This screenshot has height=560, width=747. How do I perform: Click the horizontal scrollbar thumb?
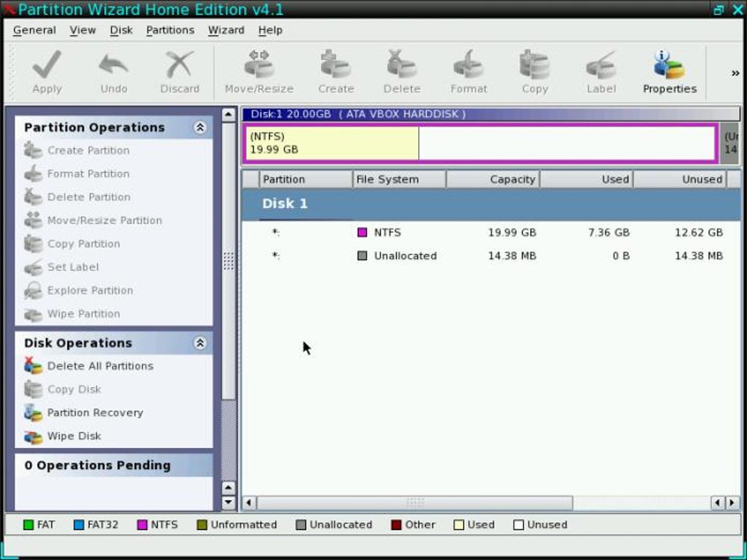tap(415, 502)
